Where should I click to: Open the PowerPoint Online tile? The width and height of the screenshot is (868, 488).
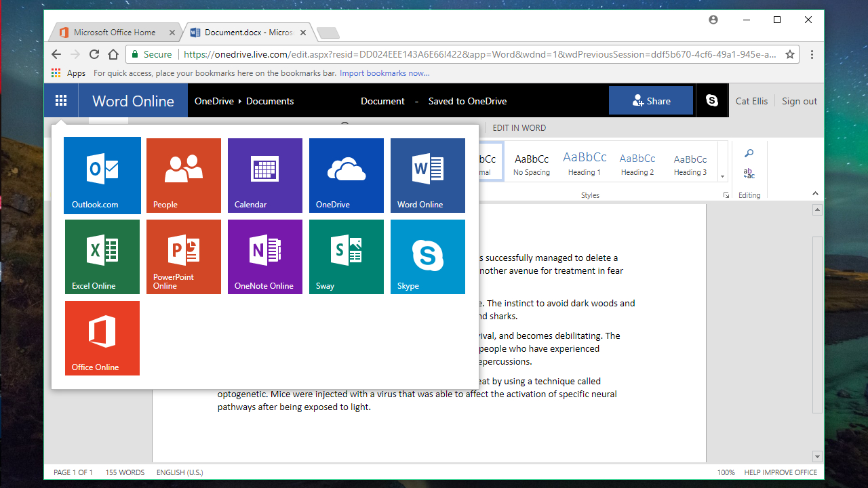(184, 257)
